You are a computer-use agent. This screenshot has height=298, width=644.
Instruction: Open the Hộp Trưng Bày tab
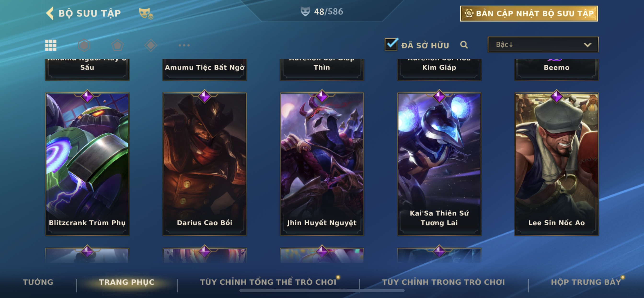[x=586, y=282]
